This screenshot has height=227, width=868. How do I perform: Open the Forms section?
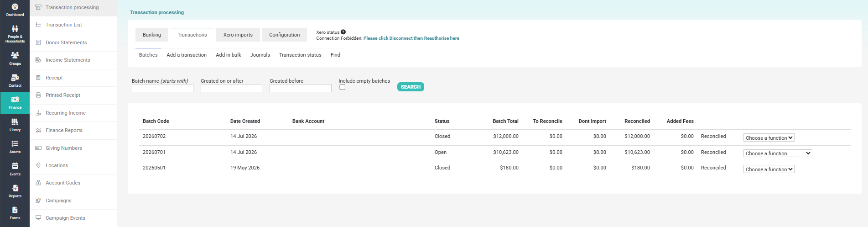point(15,213)
